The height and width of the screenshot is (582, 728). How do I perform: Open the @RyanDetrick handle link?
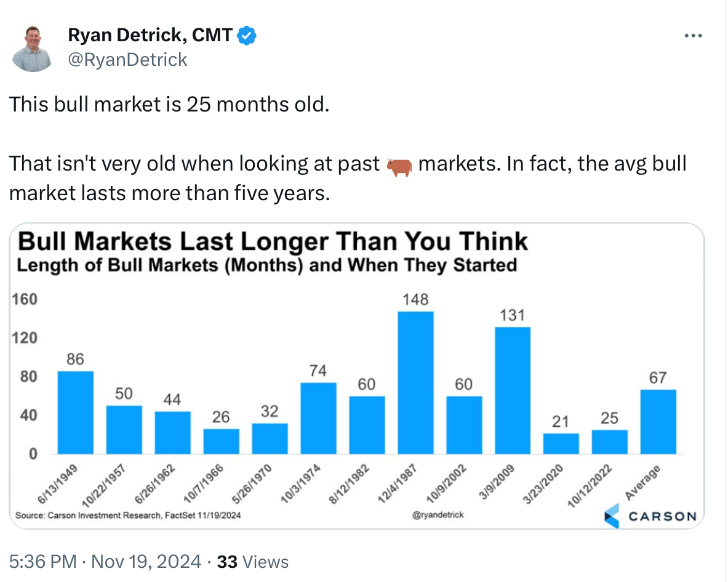(127, 59)
